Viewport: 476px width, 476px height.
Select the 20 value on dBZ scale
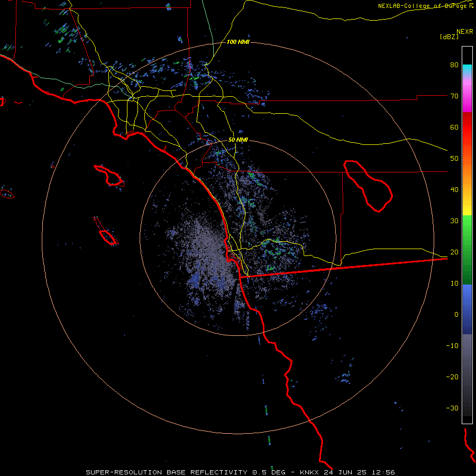click(454, 252)
